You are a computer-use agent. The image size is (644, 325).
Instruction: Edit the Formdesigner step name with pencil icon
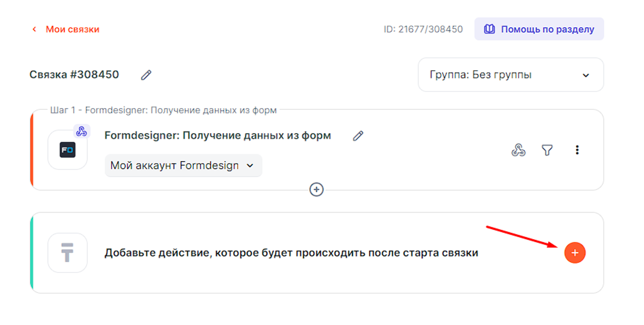point(358,136)
